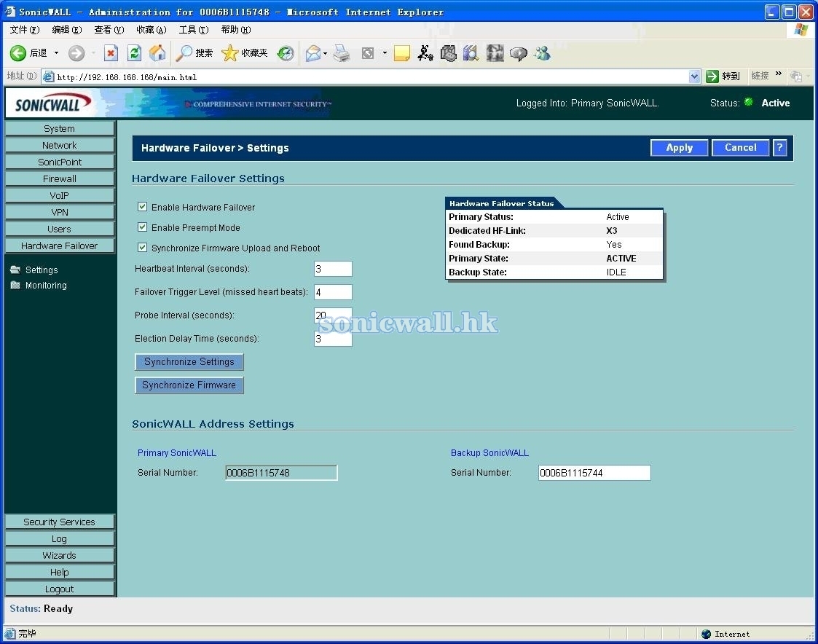Click Heartbeat Interval input field
Viewport: 818px width, 644px height.
(x=333, y=269)
